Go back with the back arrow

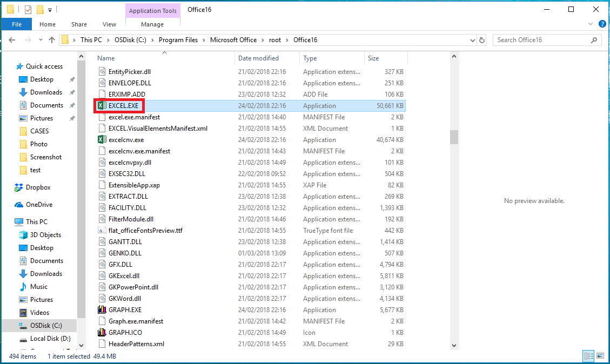coord(12,40)
